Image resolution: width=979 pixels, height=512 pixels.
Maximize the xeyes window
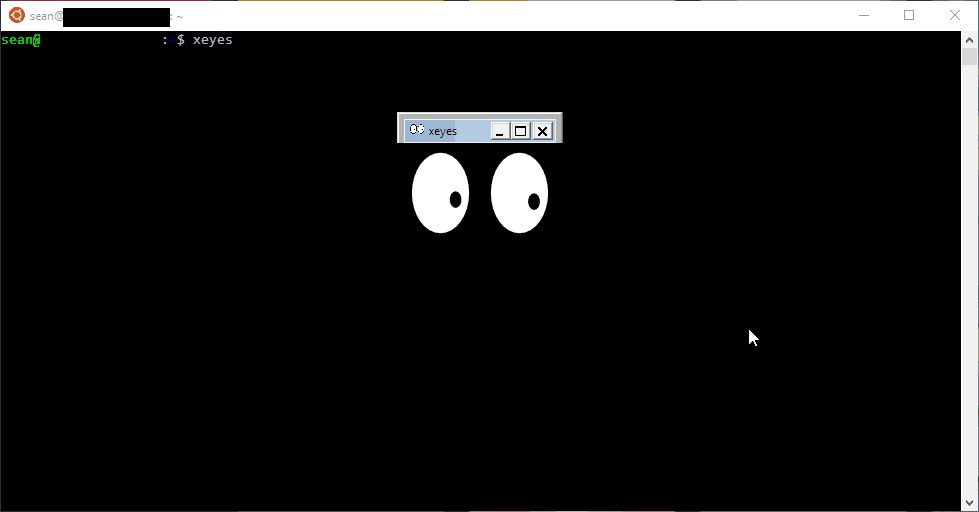click(520, 131)
